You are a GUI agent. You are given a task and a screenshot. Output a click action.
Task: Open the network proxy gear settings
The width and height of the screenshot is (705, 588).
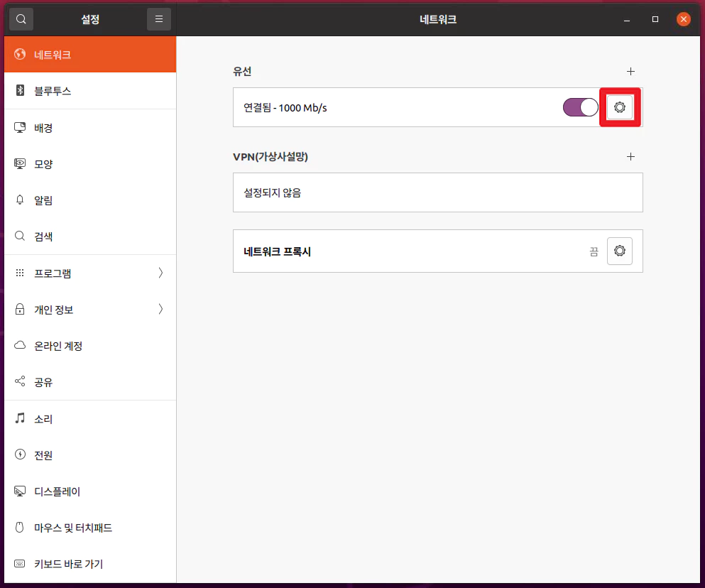[x=620, y=251]
